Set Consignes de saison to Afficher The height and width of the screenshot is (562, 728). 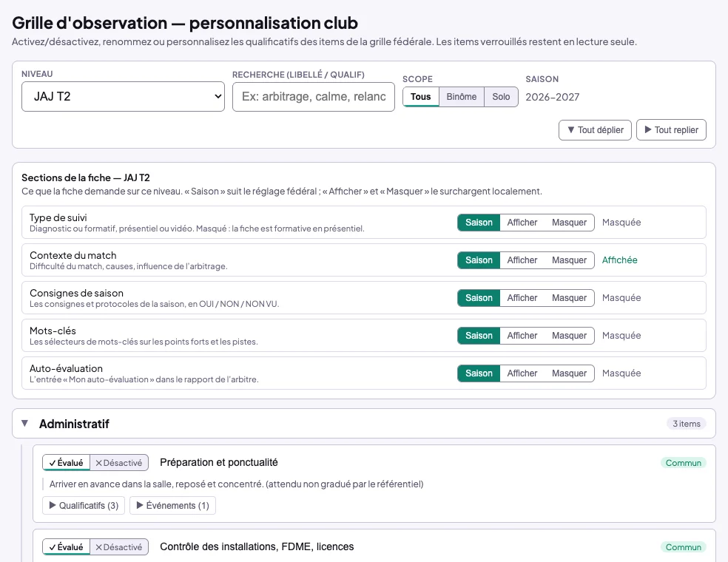pos(522,297)
